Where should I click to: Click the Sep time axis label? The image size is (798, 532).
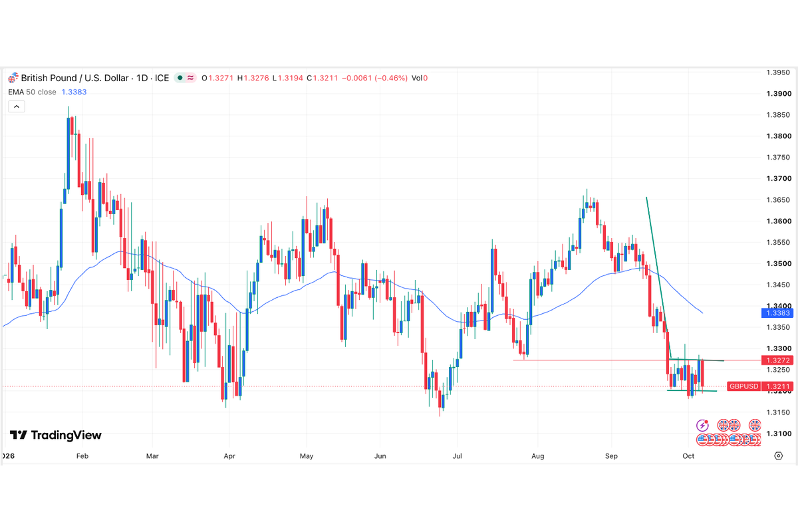point(611,456)
